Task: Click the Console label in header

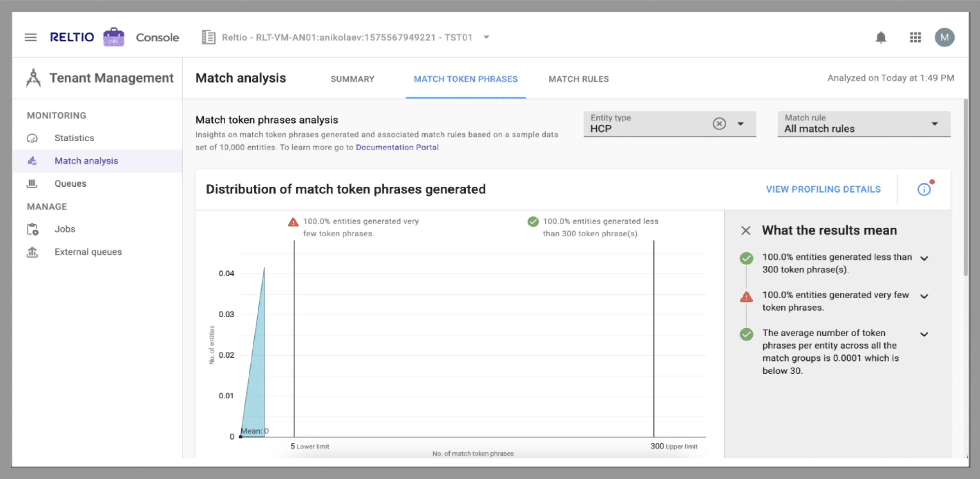Action: [157, 37]
